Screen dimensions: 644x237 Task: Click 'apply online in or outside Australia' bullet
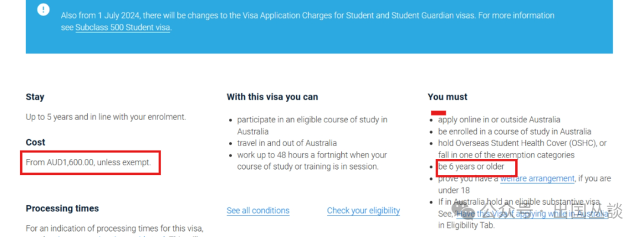coord(499,120)
